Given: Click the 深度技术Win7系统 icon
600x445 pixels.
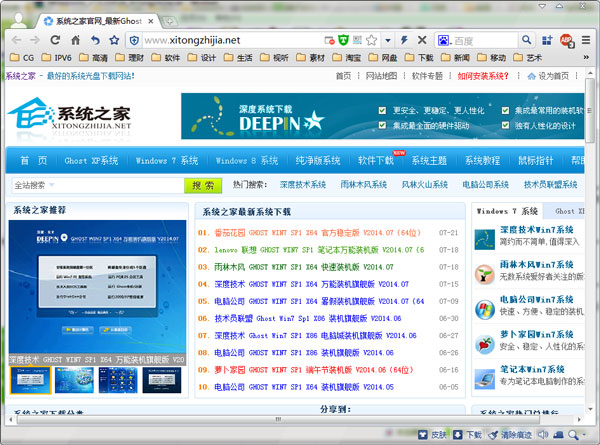Looking at the screenshot, I should pyautogui.click(x=484, y=239).
